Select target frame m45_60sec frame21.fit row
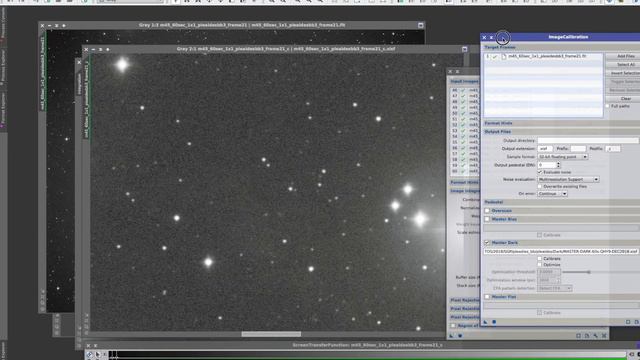Screen dimensions: 640x360 [543, 56]
